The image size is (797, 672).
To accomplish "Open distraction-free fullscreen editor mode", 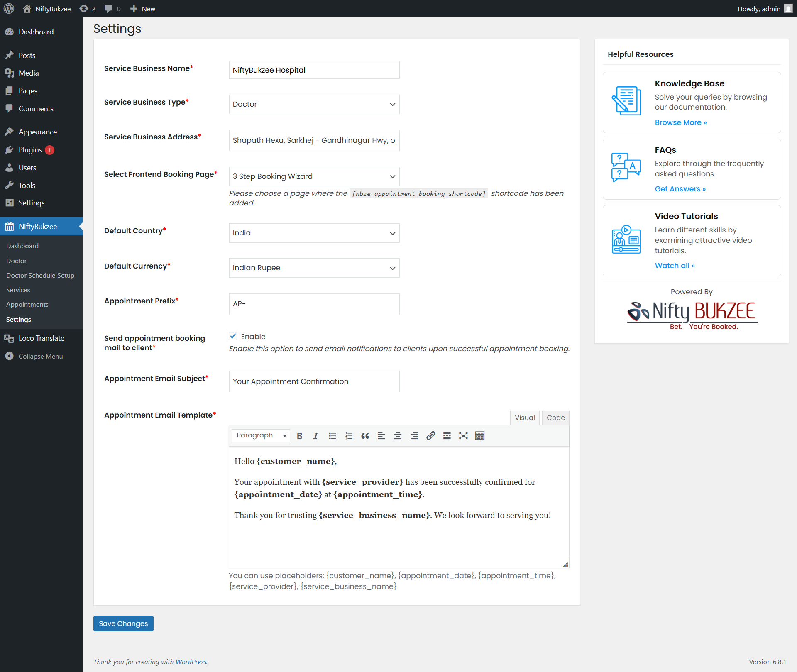I will (463, 435).
